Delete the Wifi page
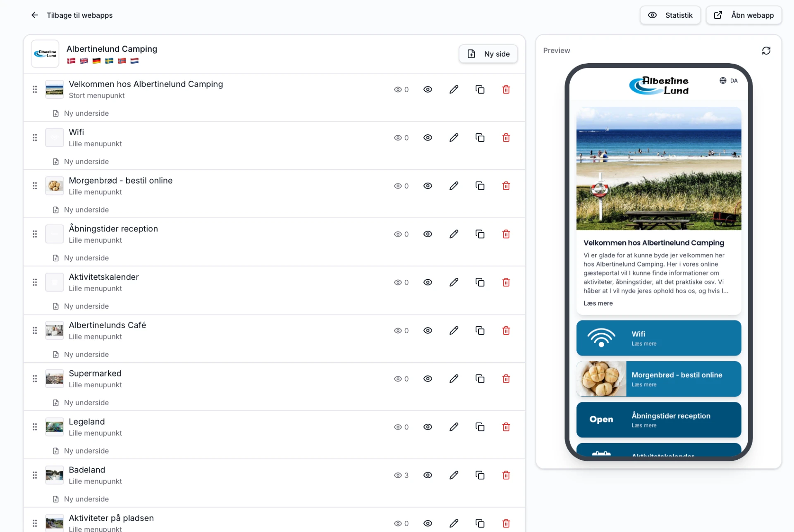Viewport: 794px width, 532px height. (506, 138)
